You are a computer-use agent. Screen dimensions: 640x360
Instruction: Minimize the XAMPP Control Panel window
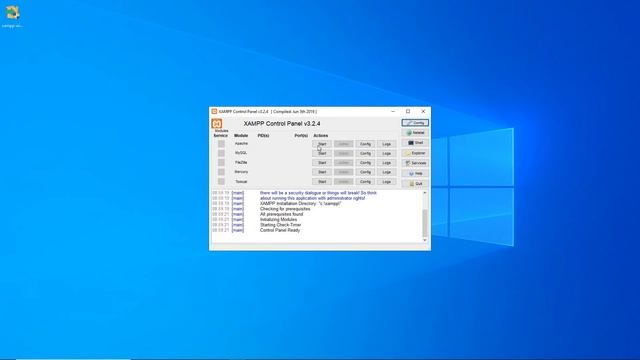(393, 111)
